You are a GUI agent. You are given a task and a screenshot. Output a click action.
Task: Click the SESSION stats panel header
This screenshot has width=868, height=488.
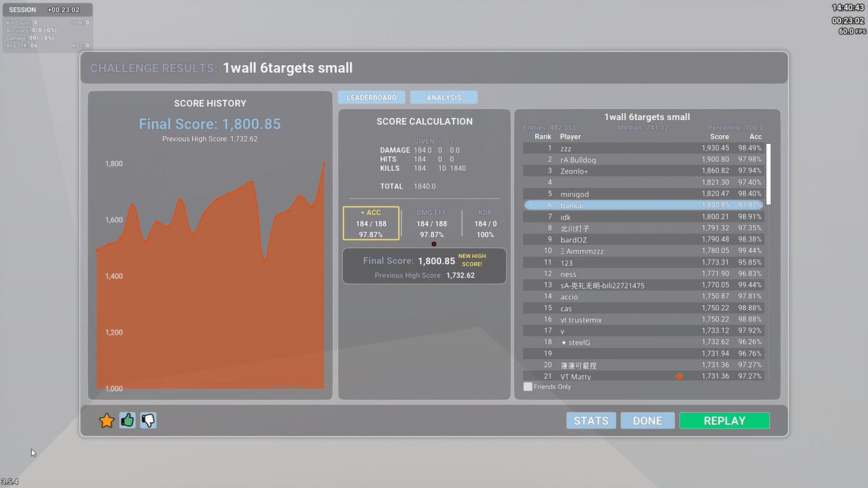[x=47, y=10]
